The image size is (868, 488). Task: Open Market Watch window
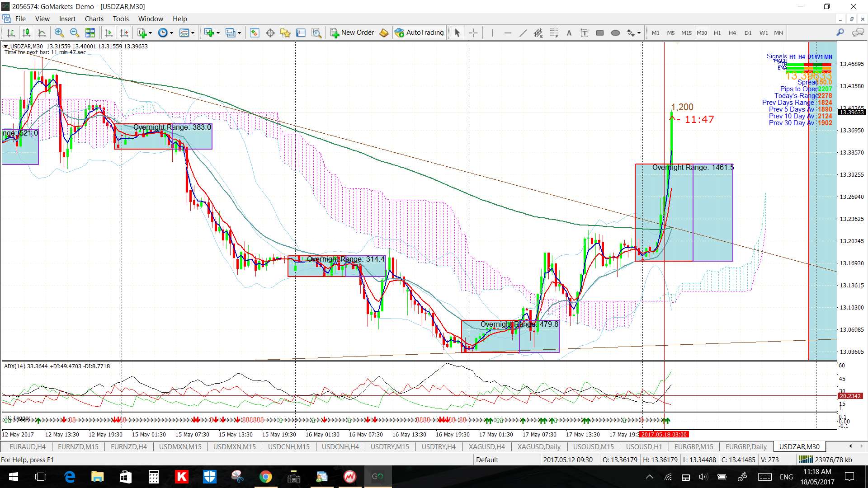coord(255,33)
